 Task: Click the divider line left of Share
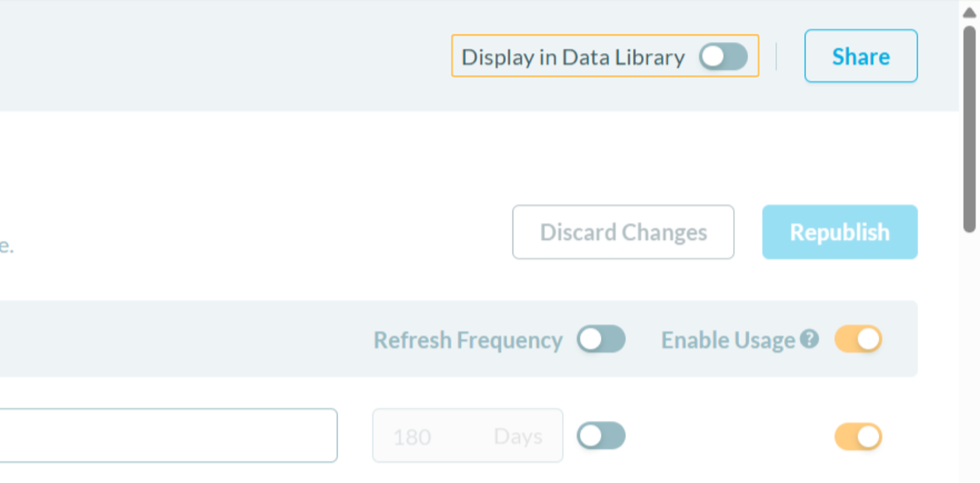(x=776, y=56)
